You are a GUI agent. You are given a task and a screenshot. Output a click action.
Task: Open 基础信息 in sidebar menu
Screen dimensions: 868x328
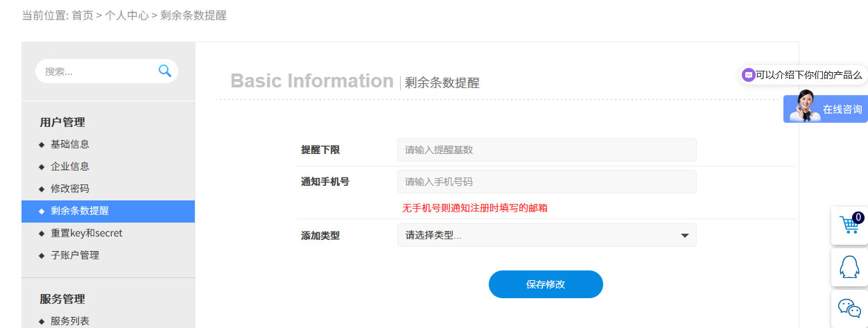[x=69, y=144]
